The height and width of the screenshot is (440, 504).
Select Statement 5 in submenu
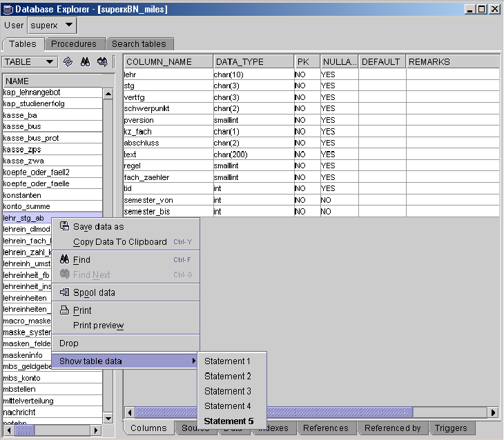[x=232, y=421]
